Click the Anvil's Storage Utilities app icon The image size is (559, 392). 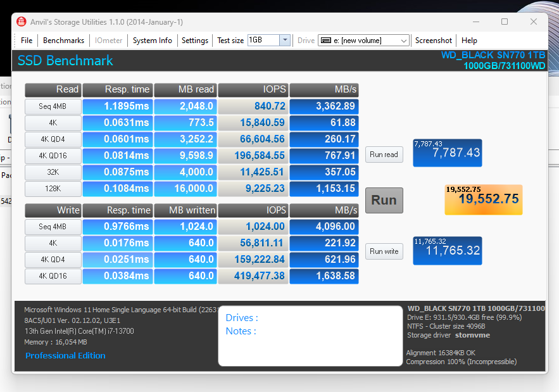click(x=22, y=22)
